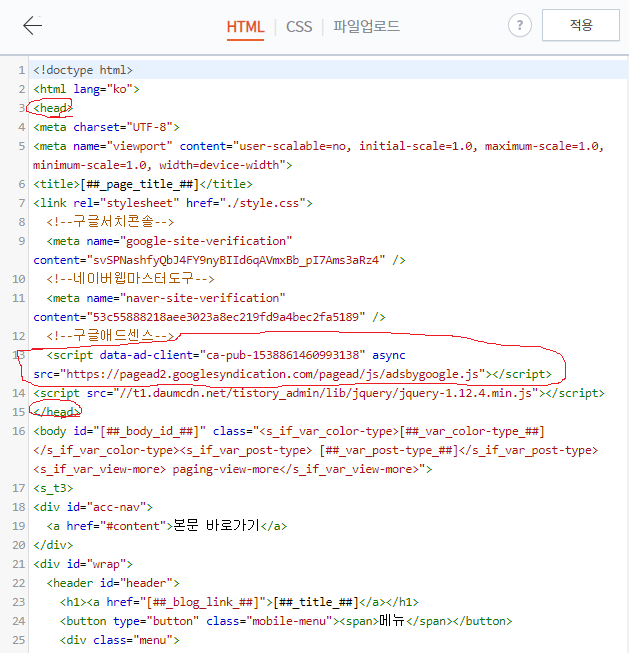The height and width of the screenshot is (653, 629).
Task: Click the stylesheet link ./style.css line
Action: coord(173,203)
